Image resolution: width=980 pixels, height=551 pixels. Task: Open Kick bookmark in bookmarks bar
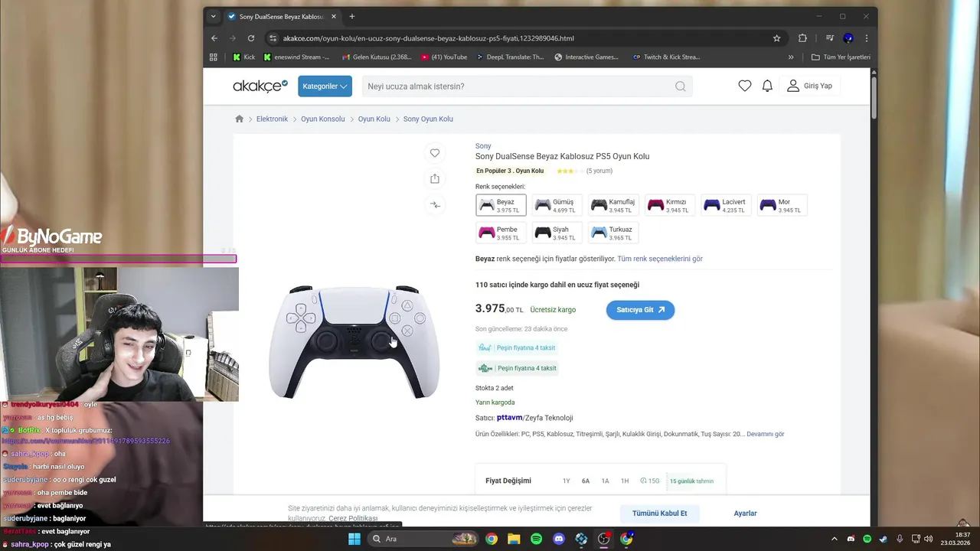243,57
